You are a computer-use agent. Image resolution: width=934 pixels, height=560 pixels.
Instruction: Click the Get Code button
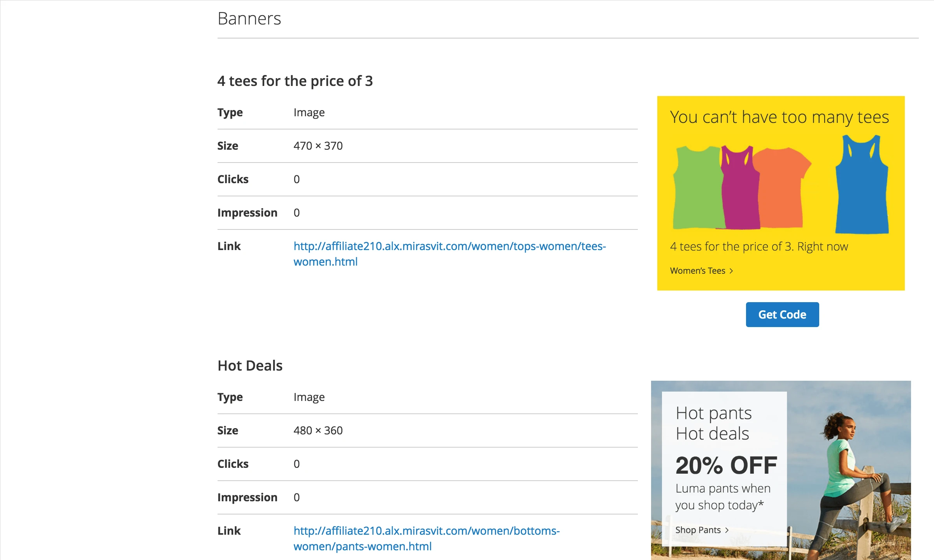tap(782, 314)
